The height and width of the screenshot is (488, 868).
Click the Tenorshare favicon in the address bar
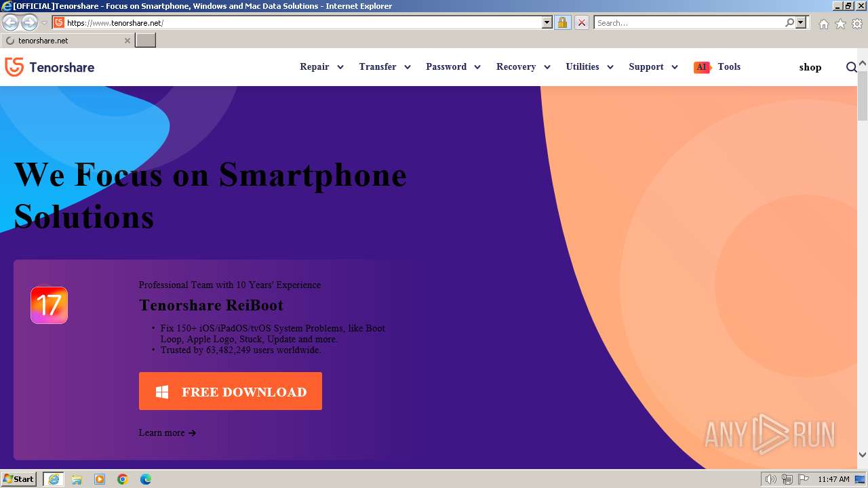(x=59, y=22)
